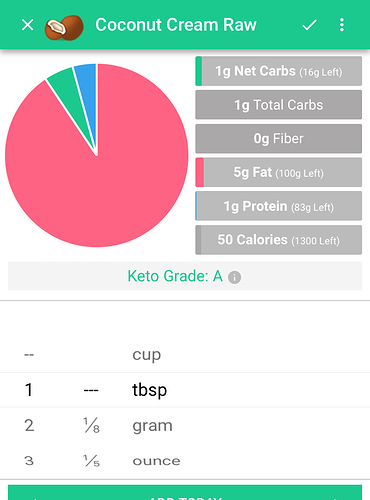Choose gram in the unit picker
This screenshot has height=500, width=370.
(x=152, y=426)
